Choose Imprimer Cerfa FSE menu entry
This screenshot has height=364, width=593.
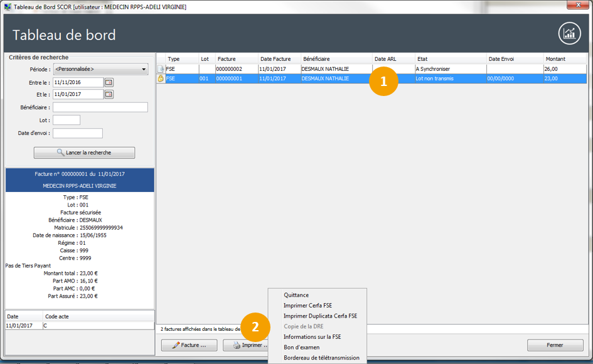(307, 306)
